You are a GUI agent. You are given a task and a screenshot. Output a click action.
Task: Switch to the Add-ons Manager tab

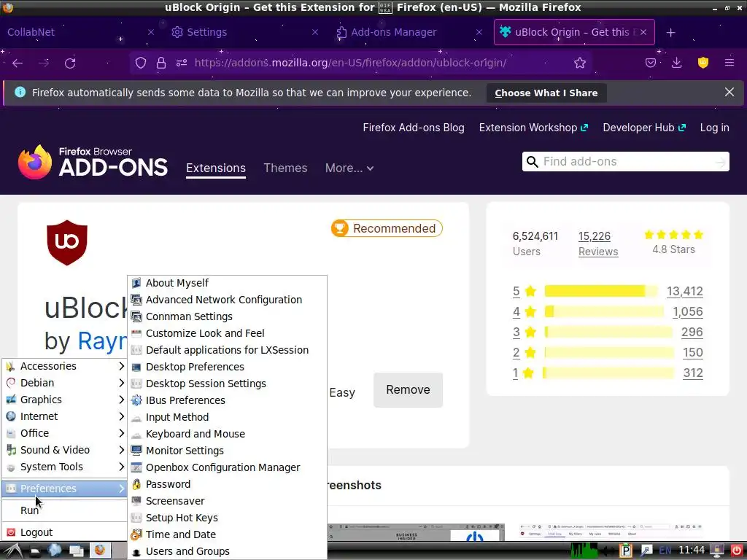[407, 32]
